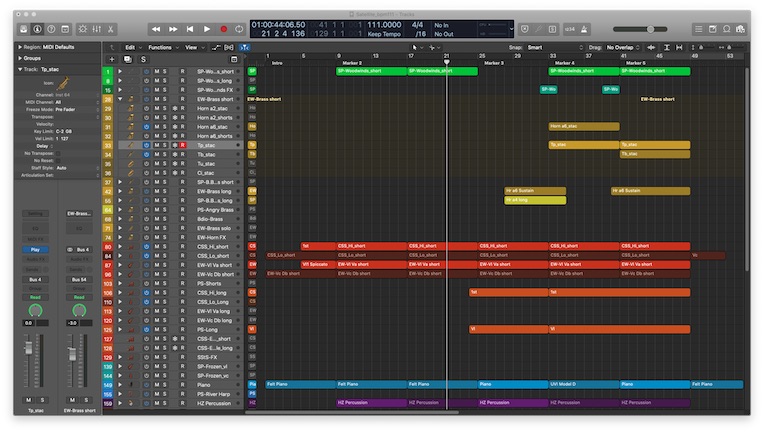Viewport: 764px width, 432px height.
Task: Disable record on Tp_stac track
Action: [182, 145]
